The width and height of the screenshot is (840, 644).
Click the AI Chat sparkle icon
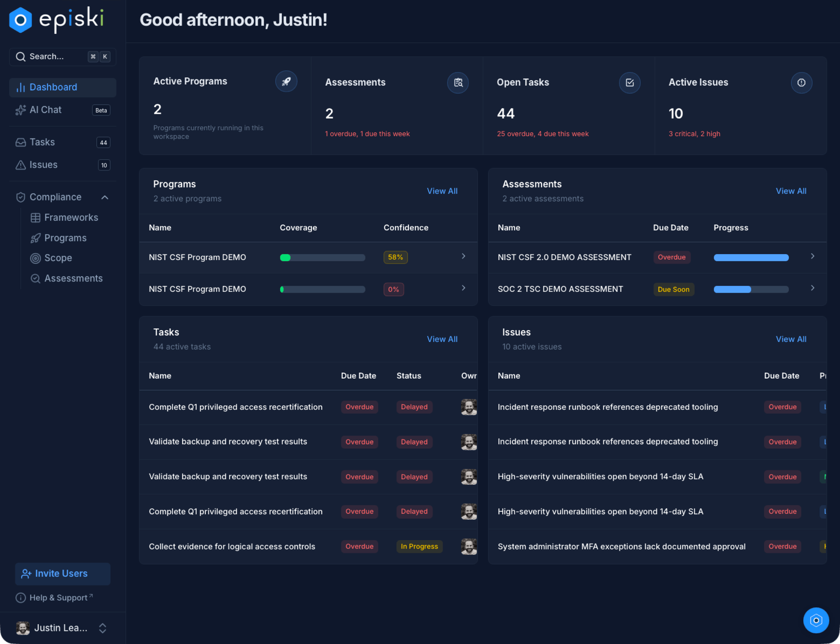(x=20, y=109)
